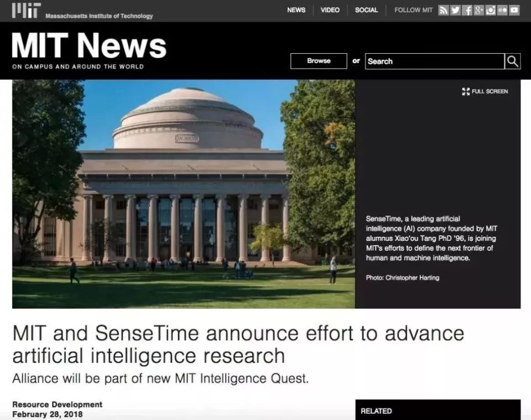
Task: Click the MIT Great Dome photo
Action: pos(183,194)
